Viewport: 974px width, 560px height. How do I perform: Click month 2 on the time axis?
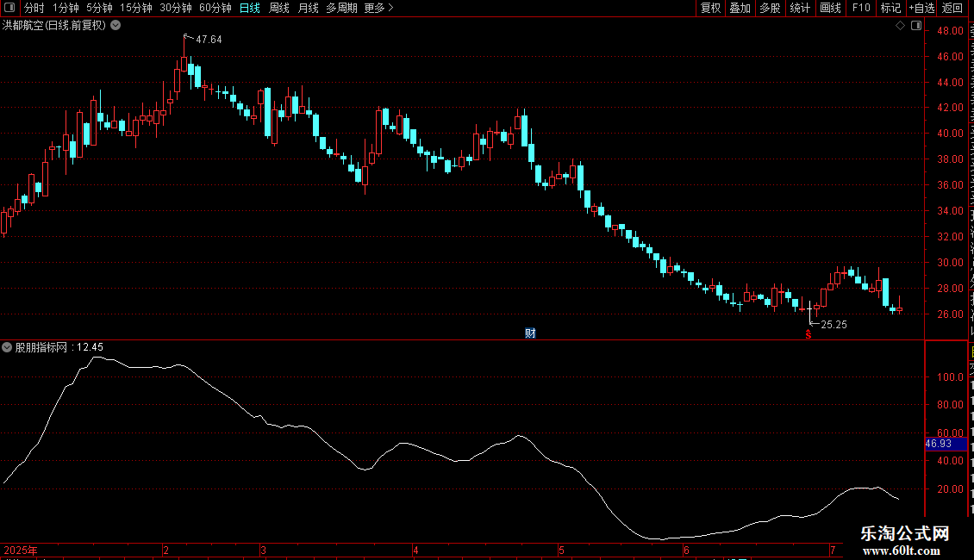[165, 550]
